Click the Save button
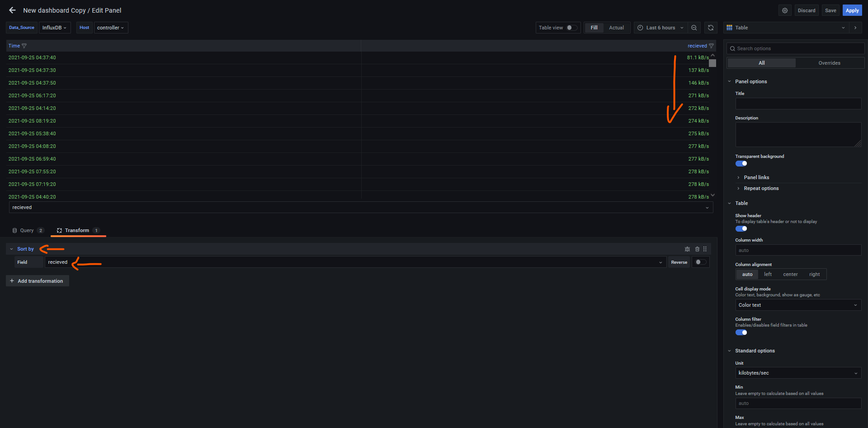The width and height of the screenshot is (868, 428). [830, 10]
